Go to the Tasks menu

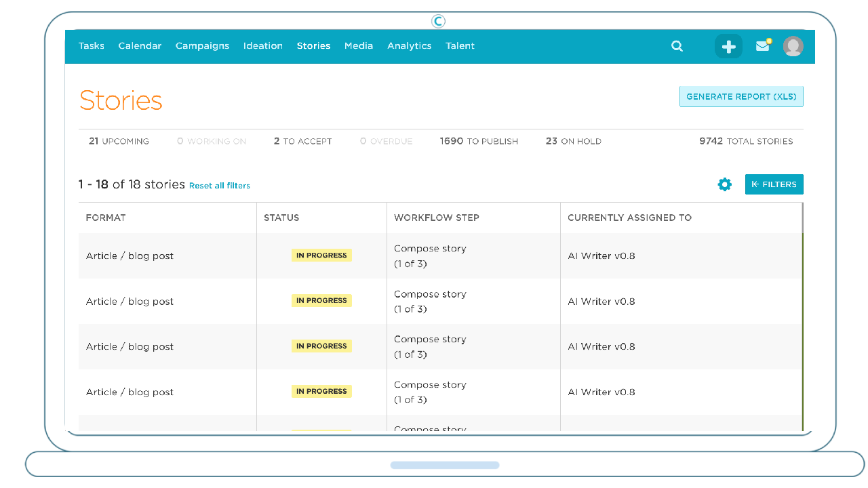point(92,46)
